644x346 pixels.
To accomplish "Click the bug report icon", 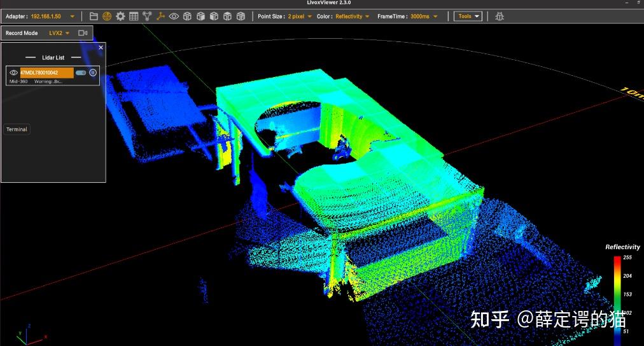I will [x=500, y=16].
